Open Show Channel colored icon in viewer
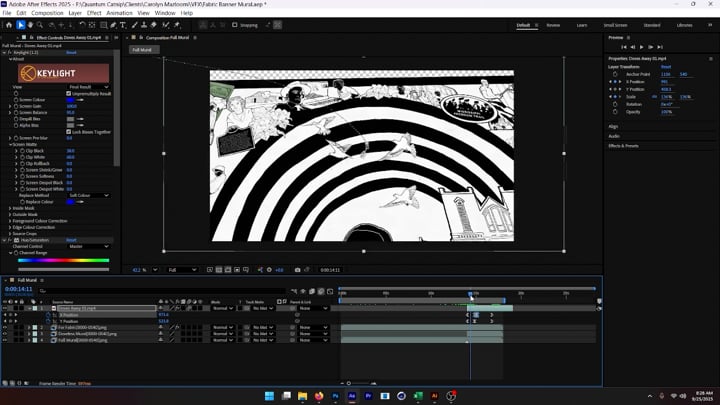Image resolution: width=720 pixels, height=405 pixels. (260, 270)
